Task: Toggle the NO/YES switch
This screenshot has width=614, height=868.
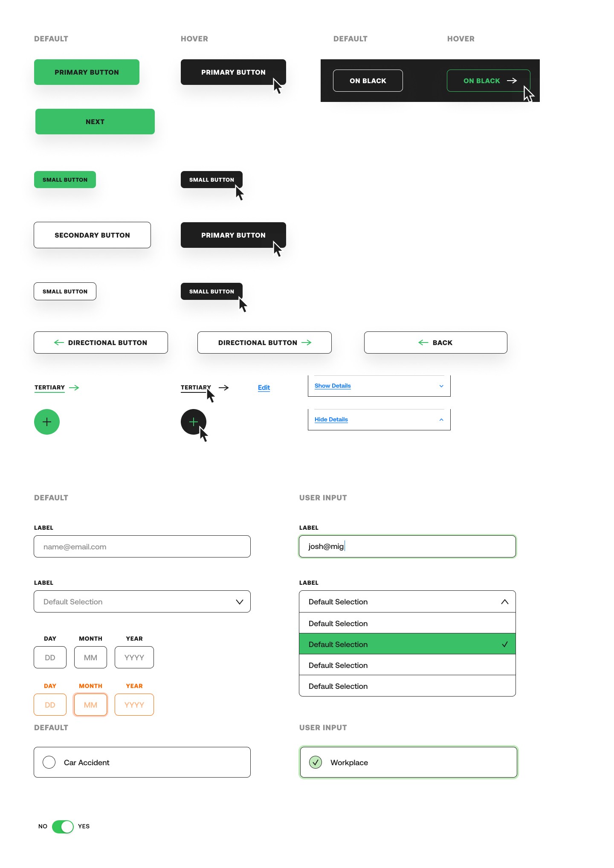Action: [x=63, y=827]
